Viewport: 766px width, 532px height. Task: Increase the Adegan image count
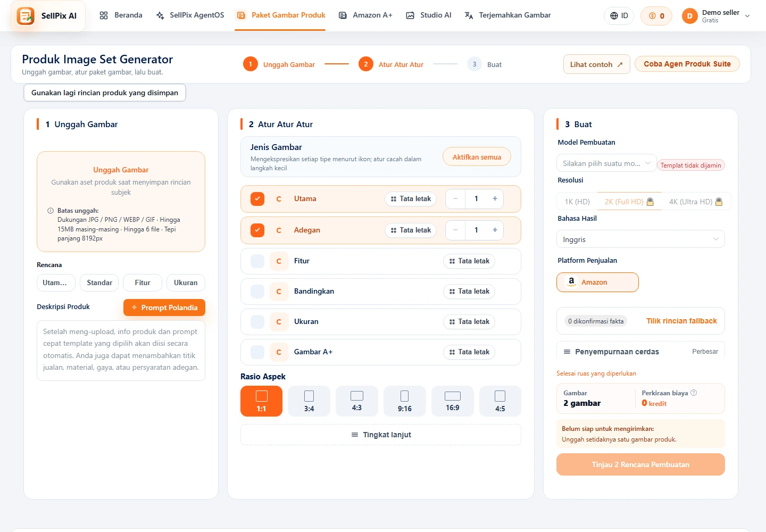495,230
